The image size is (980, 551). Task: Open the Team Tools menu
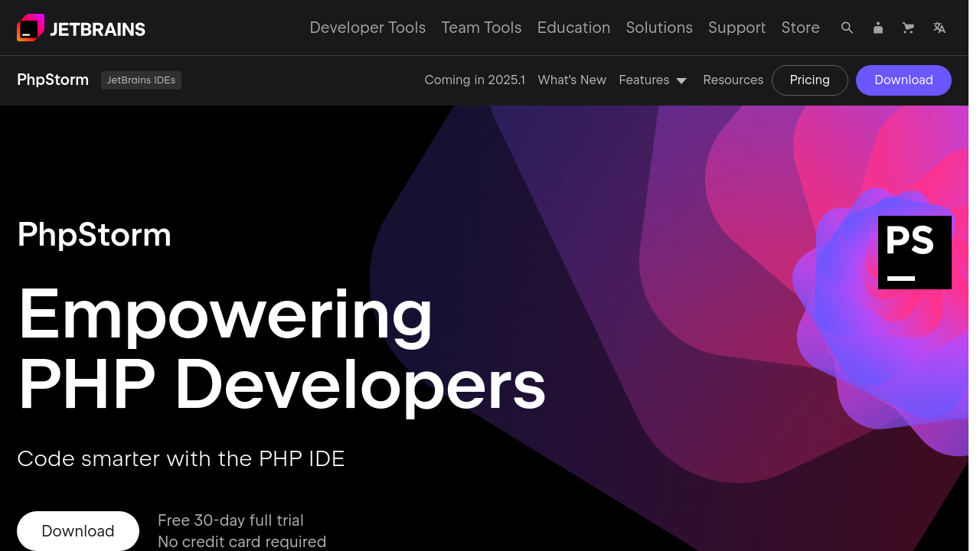[x=482, y=28]
